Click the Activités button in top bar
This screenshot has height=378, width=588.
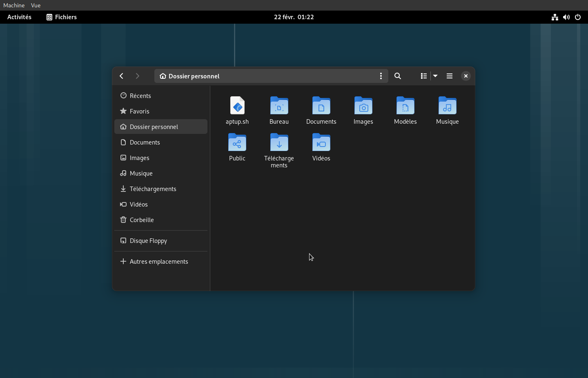[x=19, y=17]
